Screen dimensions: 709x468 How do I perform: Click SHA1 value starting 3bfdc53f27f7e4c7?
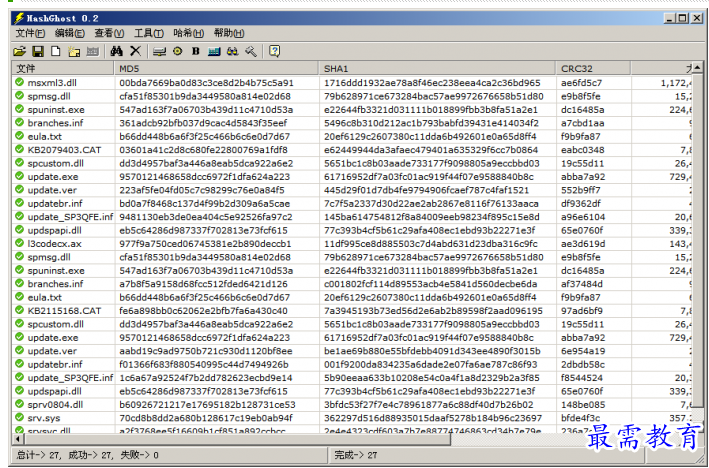(428, 405)
